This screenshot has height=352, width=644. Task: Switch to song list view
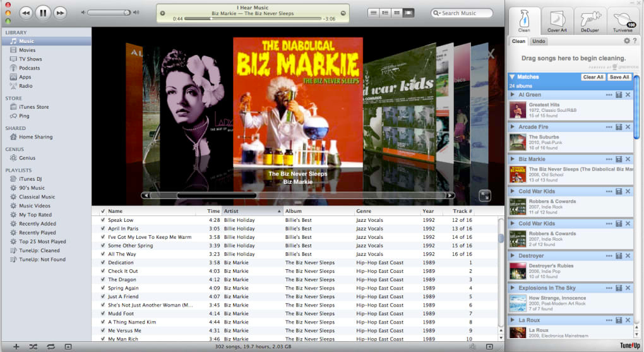[x=373, y=13]
